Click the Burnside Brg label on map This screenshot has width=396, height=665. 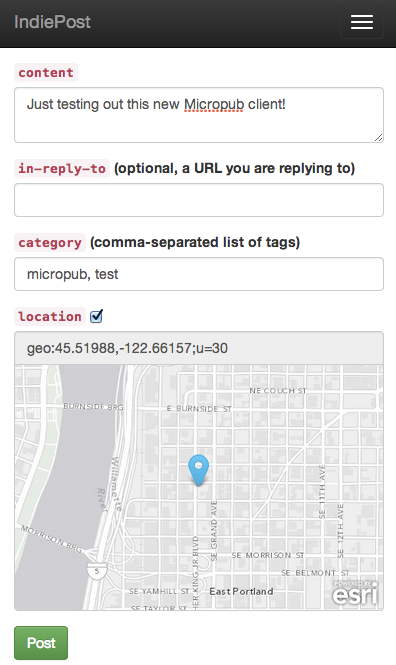coord(93,407)
